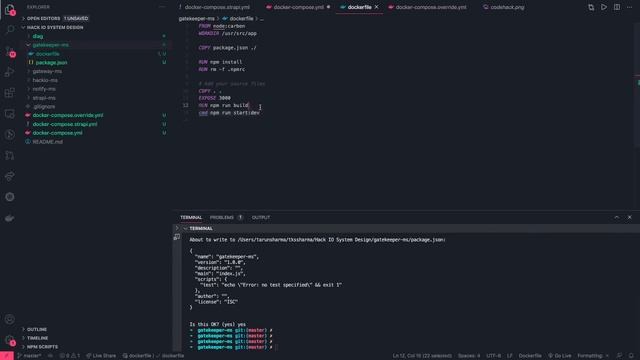640x360 pixels.
Task: Click the terminal list icon beside the terminal
Action: pyautogui.click(x=177, y=237)
